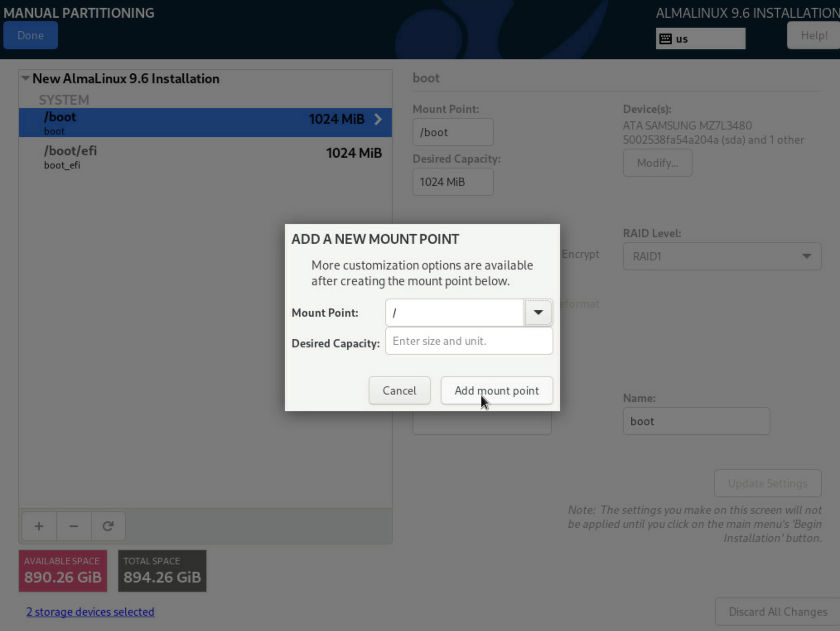The height and width of the screenshot is (631, 840).
Task: Click Add mount point button
Action: click(x=497, y=390)
